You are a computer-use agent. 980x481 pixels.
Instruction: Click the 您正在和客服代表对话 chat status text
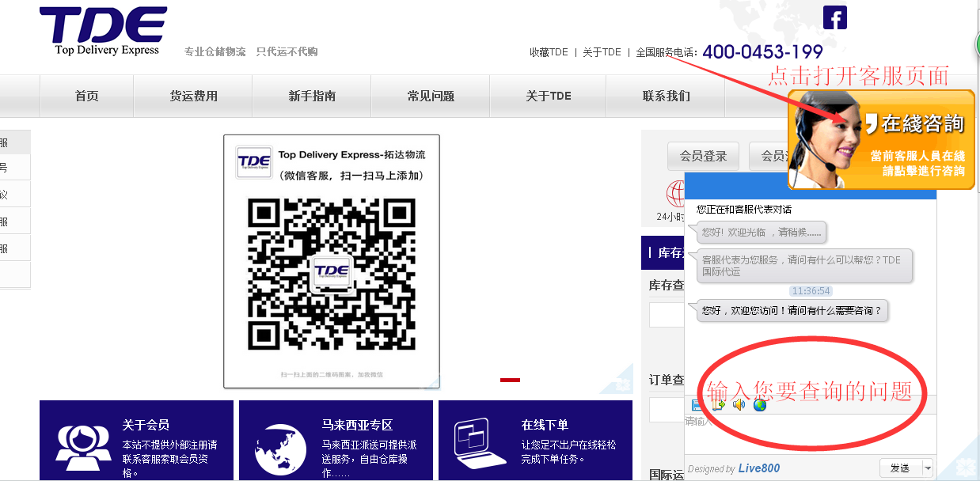(744, 210)
